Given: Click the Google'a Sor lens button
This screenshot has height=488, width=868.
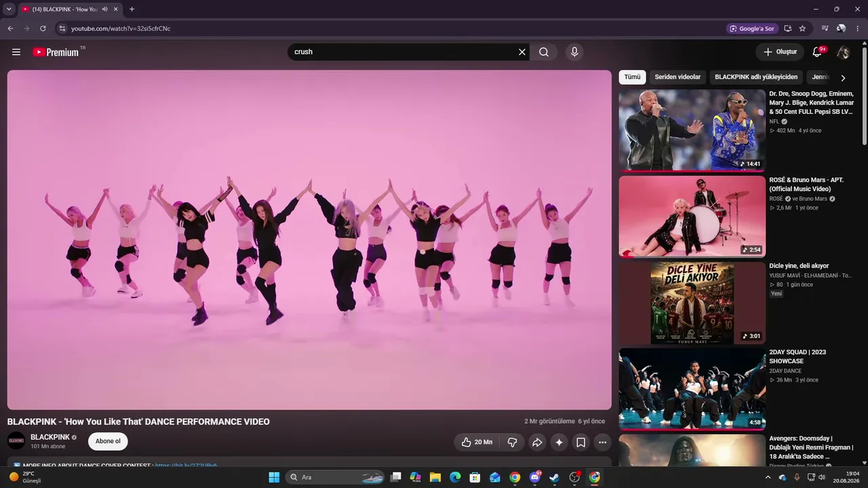Looking at the screenshot, I should 751,28.
